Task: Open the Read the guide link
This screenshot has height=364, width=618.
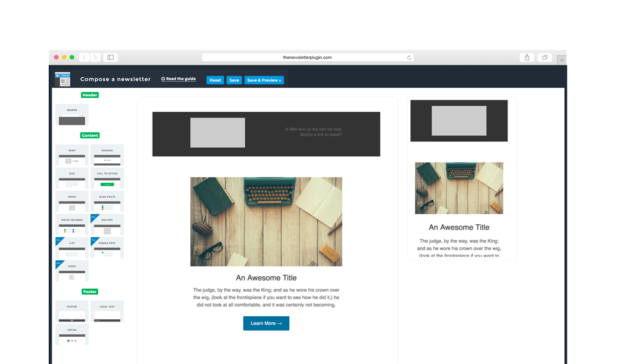Action: click(179, 79)
